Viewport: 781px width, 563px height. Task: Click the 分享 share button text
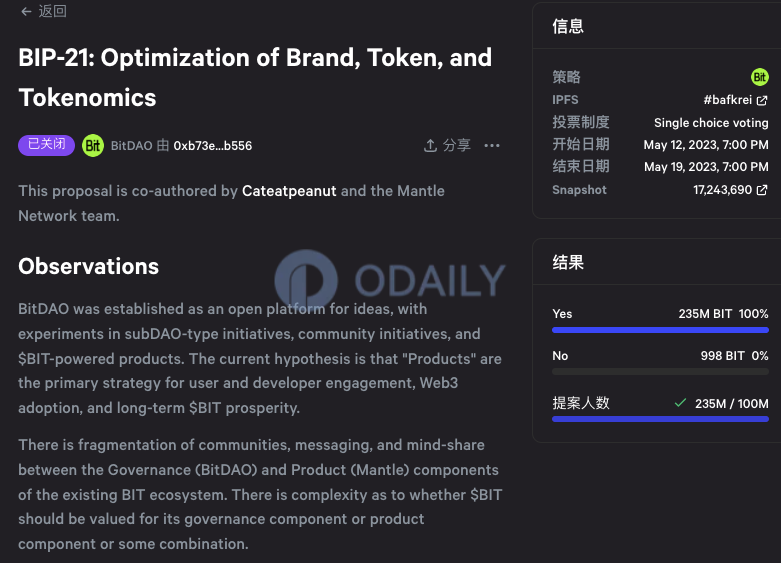pos(456,145)
